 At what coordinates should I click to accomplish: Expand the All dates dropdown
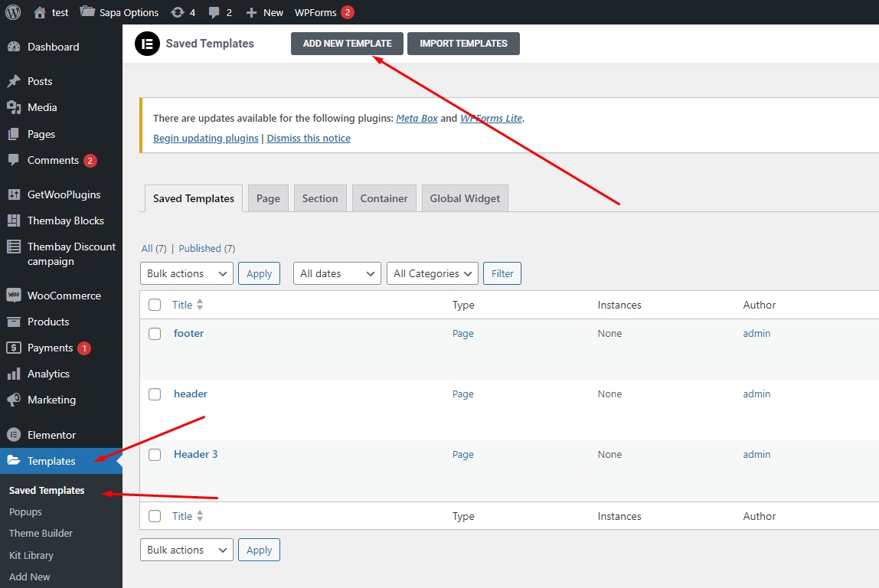click(x=337, y=273)
